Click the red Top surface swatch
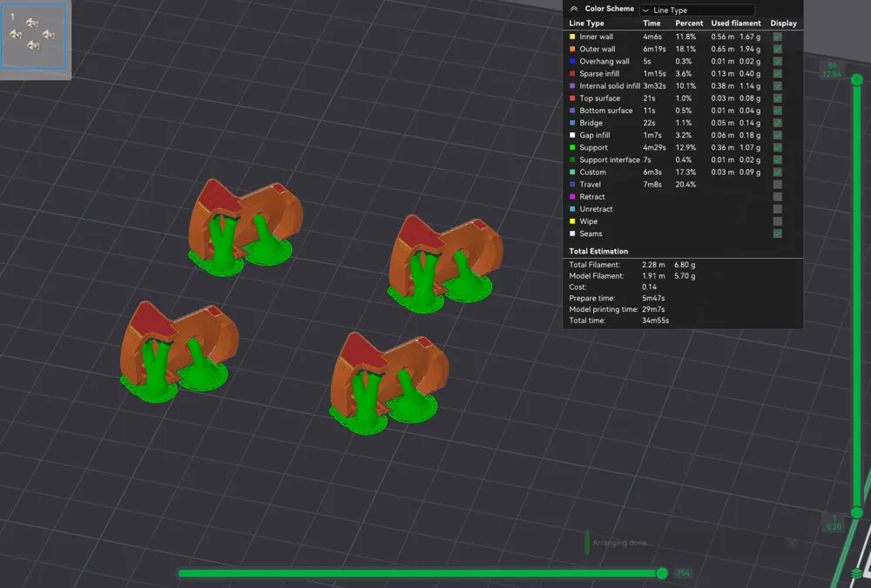The height and width of the screenshot is (588, 871). [x=572, y=98]
